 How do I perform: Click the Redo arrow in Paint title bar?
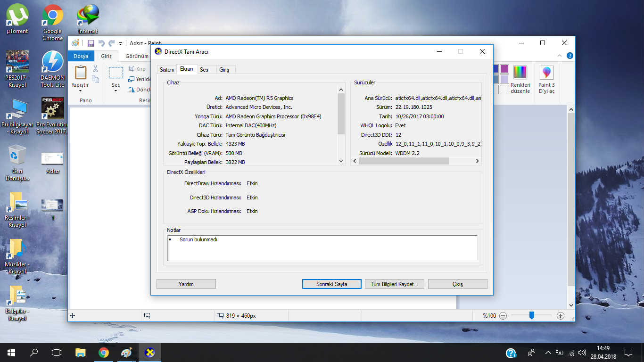click(112, 43)
